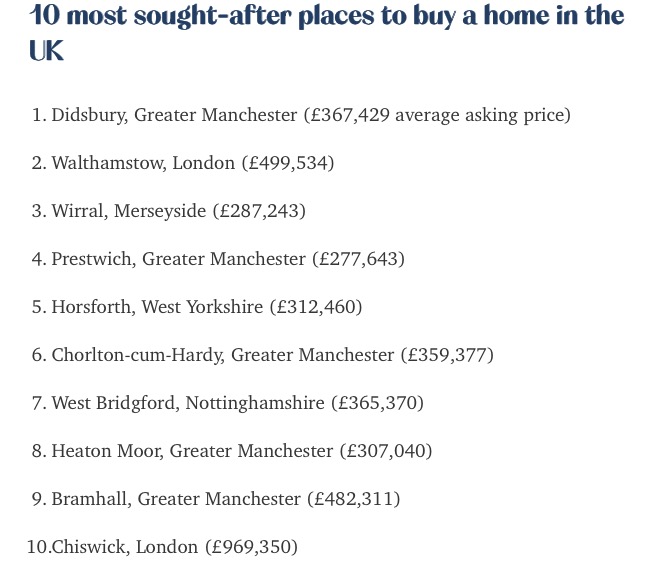Screen dimensions: 649x580
Task: Click the Chorlton-cum-Hardy list entry
Action: (262, 355)
